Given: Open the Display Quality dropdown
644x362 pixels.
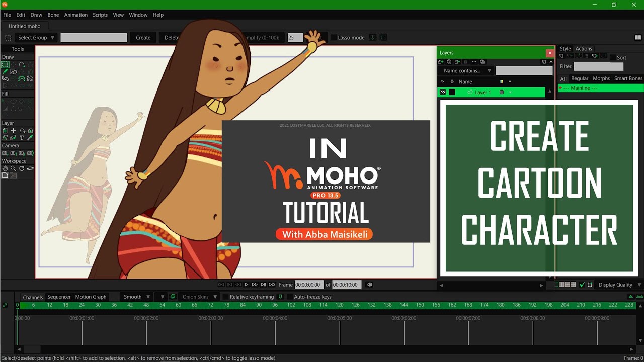Looking at the screenshot, I should 619,285.
